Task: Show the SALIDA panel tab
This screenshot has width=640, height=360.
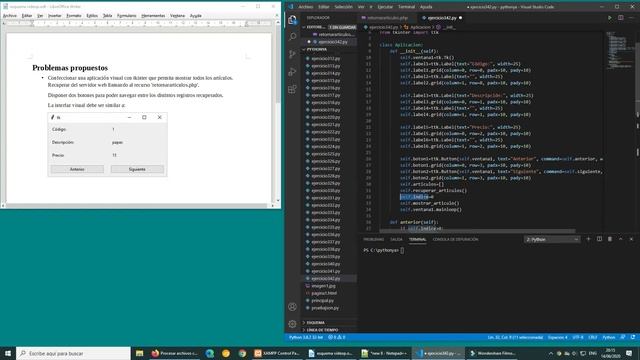Action: coord(396,239)
